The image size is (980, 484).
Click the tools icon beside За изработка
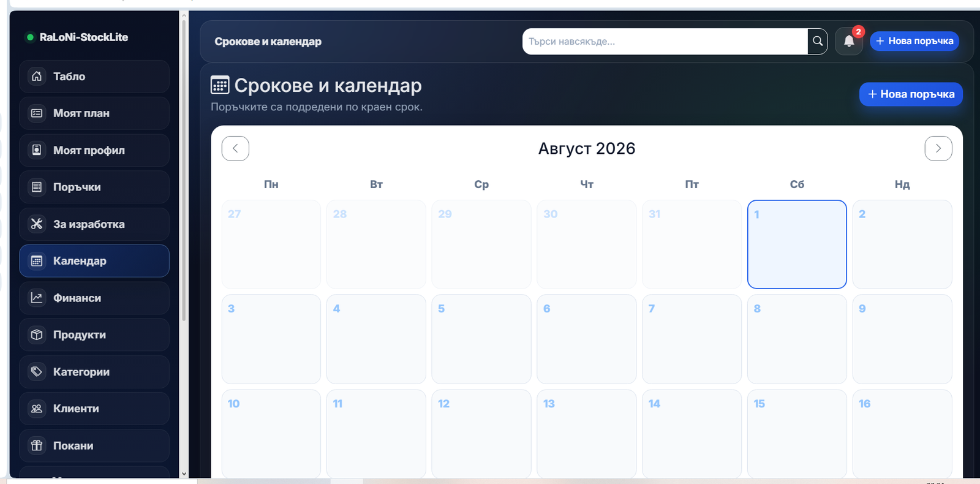pyautogui.click(x=37, y=224)
